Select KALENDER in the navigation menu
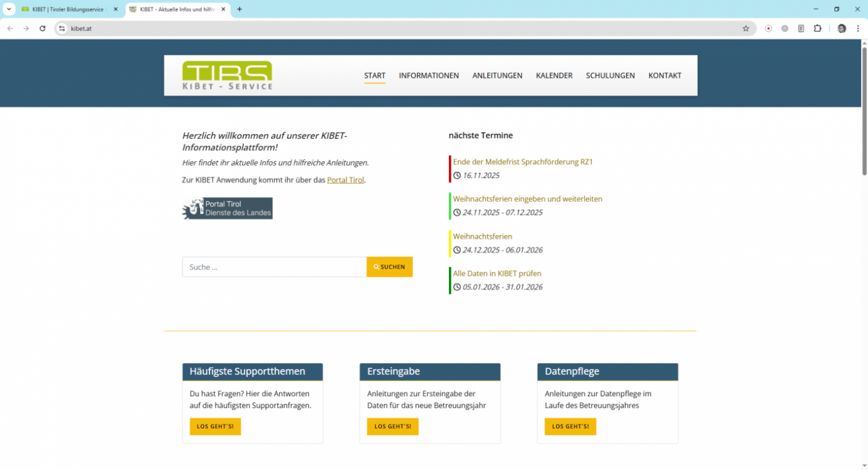Image resolution: width=868 pixels, height=470 pixels. coord(554,75)
